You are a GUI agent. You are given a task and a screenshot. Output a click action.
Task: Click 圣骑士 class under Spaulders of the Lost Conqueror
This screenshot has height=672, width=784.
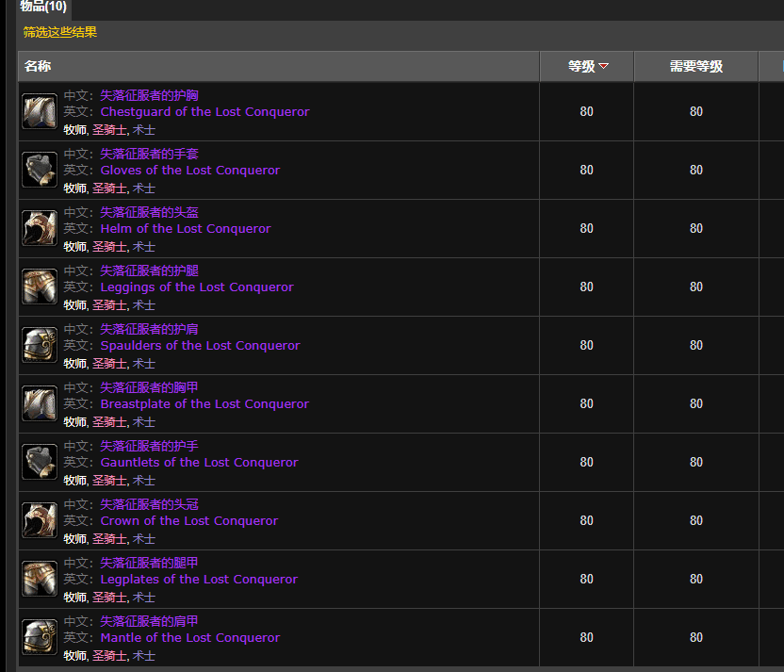coord(109,364)
